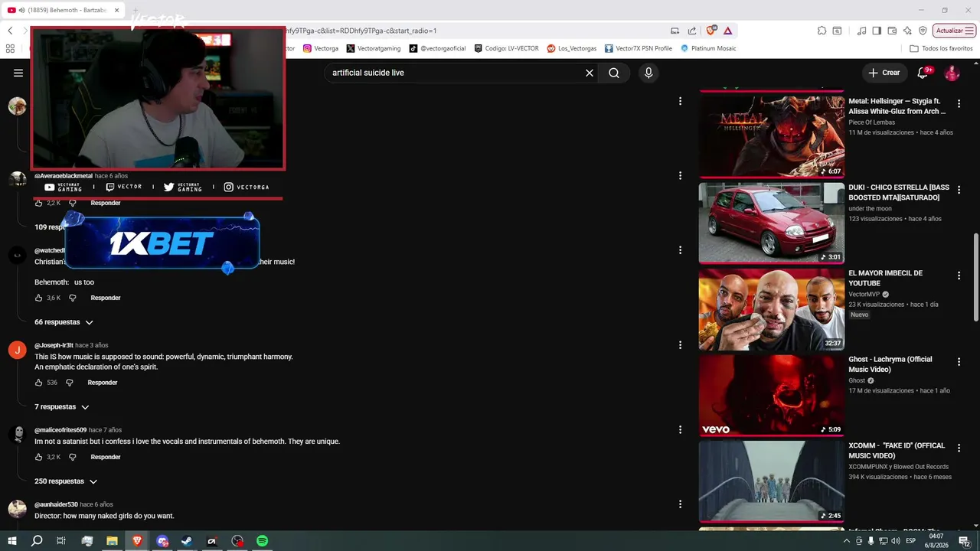Open the taskbar volume speaker control
Viewport: 980px width, 551px height.
895,541
